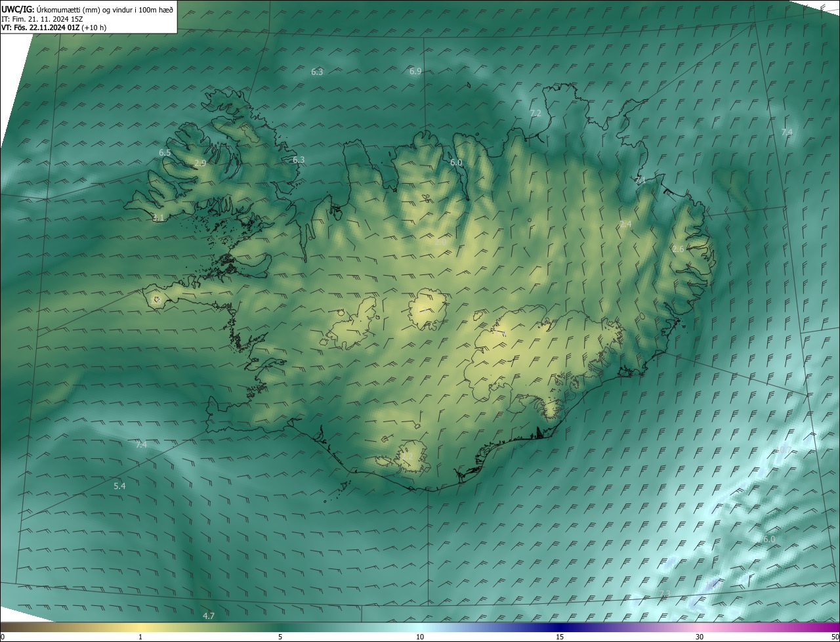Click the color scale tick labeled 15
This screenshot has width=840, height=642.
[560, 637]
